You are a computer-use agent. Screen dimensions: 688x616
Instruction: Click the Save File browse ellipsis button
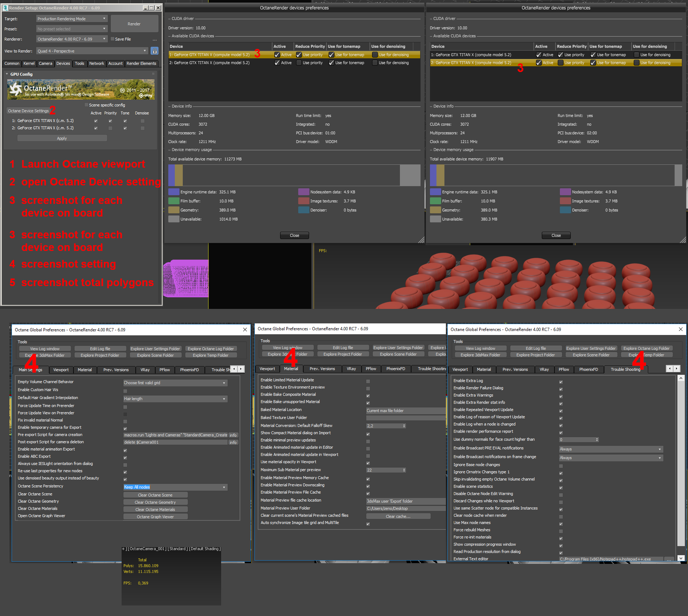(x=155, y=39)
